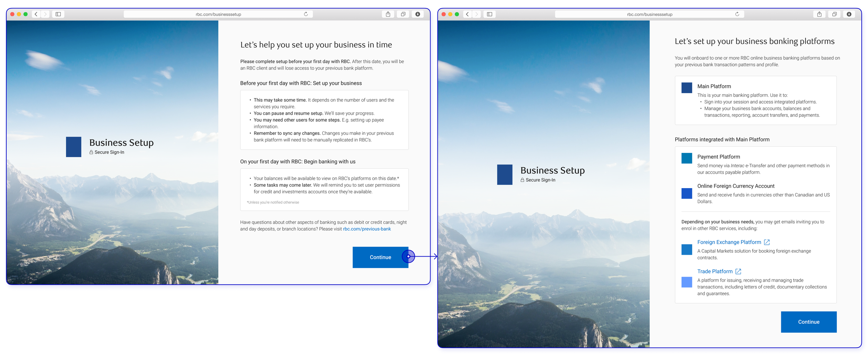Screen dimensions: 868x356
Task: Click the back arrow in left browser window
Action: coord(36,14)
